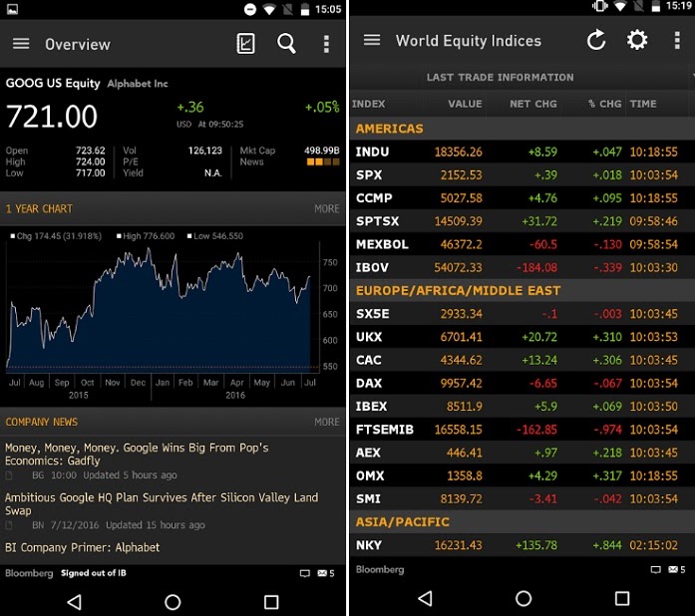Screen dimensions: 695x616
Task: Open the IBOV index row
Action: point(522,268)
